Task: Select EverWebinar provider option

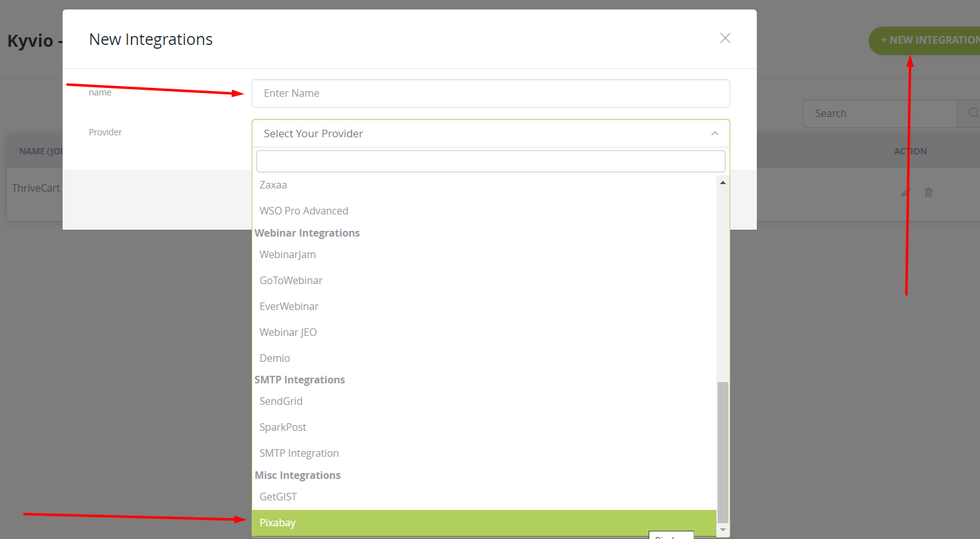Action: 484,306
